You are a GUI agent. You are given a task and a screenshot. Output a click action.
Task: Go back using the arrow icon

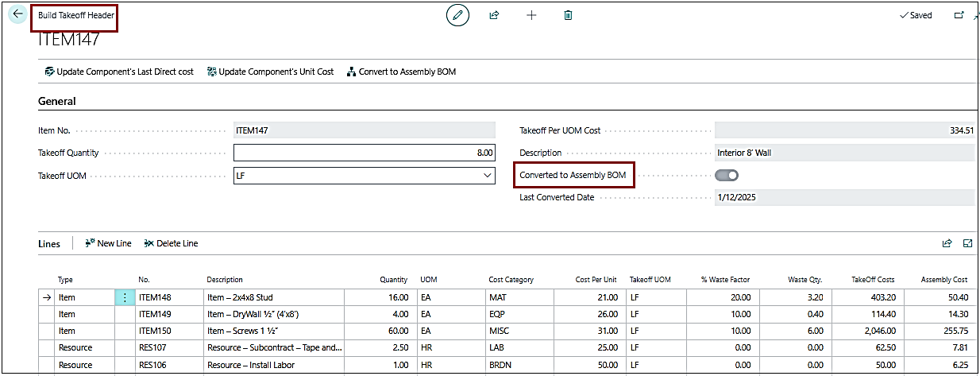(x=17, y=14)
